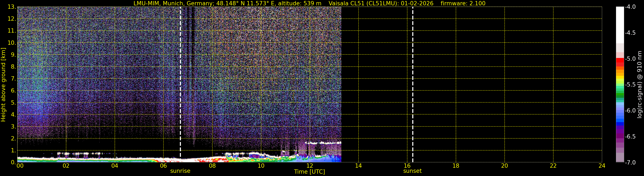Click the '18' time axis tick label
Viewport: 644px width, 176px height.
[x=456, y=166]
